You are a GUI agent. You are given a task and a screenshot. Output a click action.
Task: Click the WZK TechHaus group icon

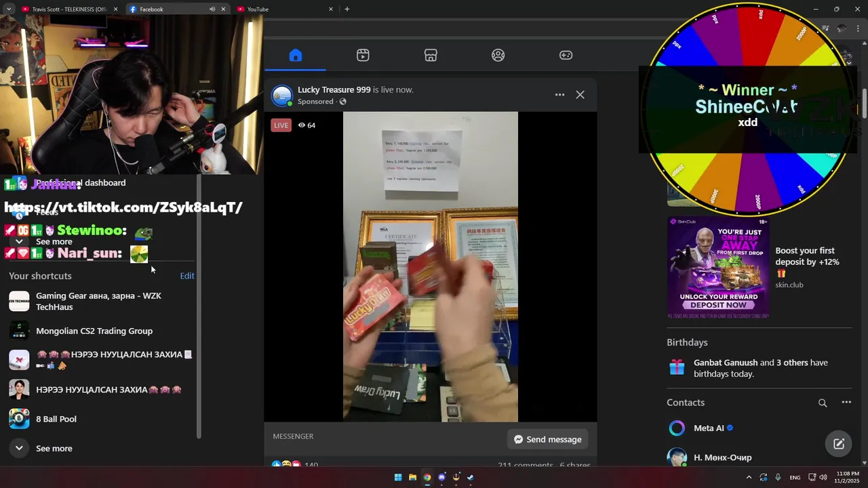tap(19, 301)
